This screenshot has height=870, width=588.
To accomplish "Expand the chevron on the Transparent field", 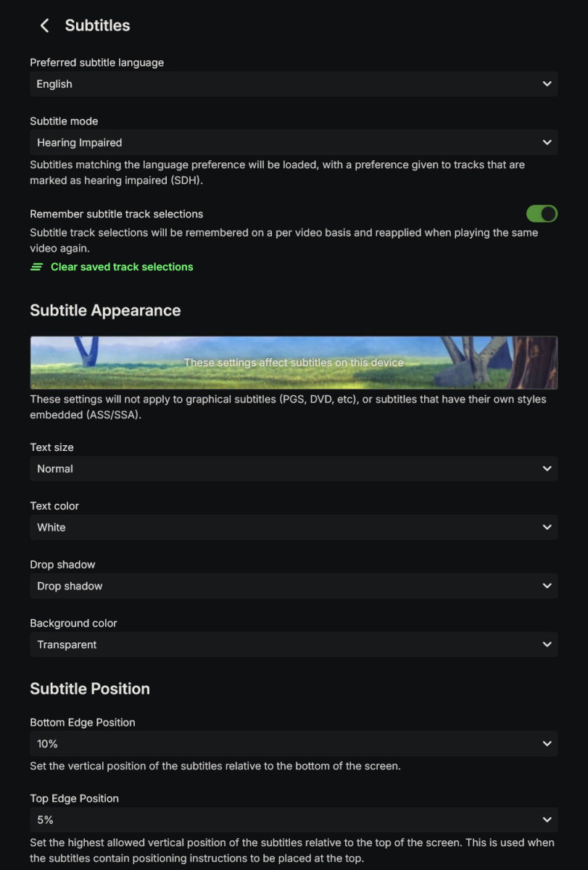I will (547, 644).
